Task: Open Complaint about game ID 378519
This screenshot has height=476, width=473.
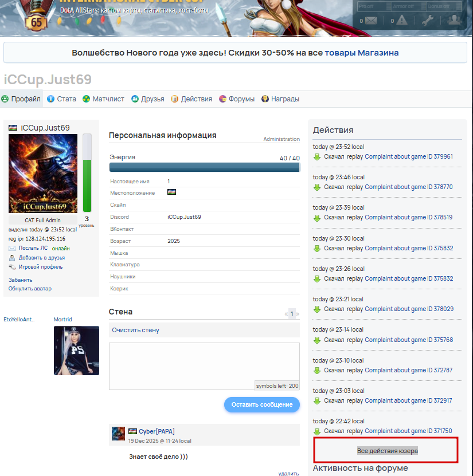Action: point(409,217)
